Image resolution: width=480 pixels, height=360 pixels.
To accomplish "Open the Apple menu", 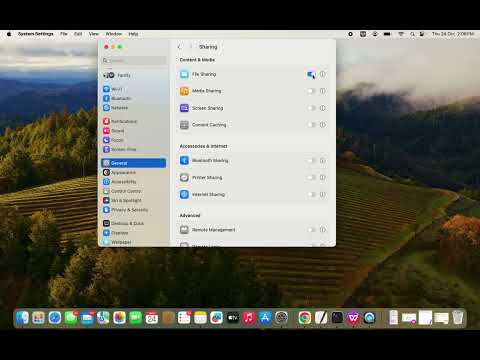I will [x=9, y=34].
